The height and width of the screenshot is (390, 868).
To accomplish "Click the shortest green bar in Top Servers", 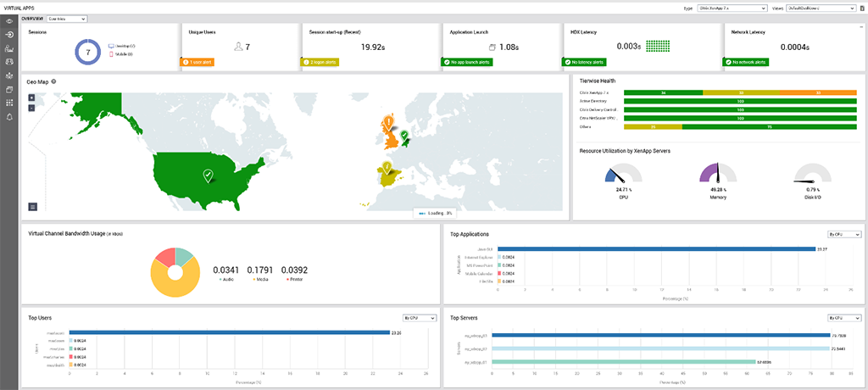I will point(623,362).
